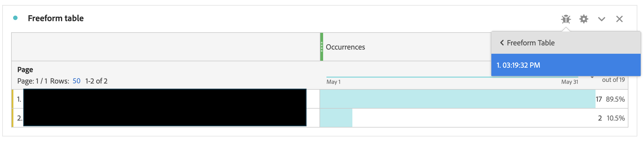Go back via Freeform Table chevron
Viewport: 644px width, 142px height.
coord(502,43)
